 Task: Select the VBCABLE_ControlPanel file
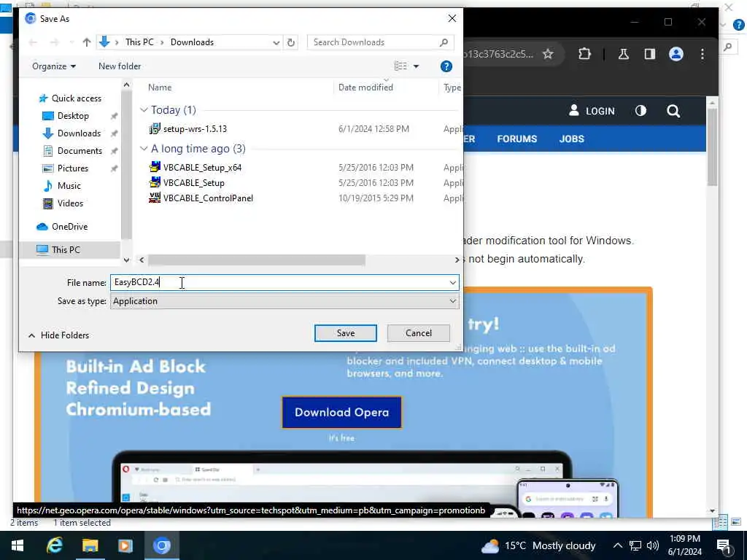(208, 198)
